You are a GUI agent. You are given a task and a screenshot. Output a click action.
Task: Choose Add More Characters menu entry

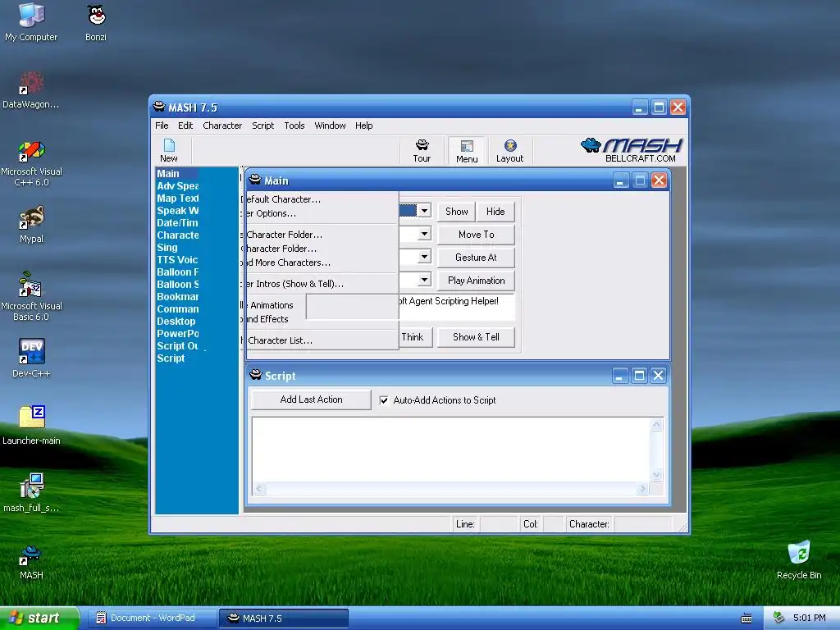pos(319,262)
